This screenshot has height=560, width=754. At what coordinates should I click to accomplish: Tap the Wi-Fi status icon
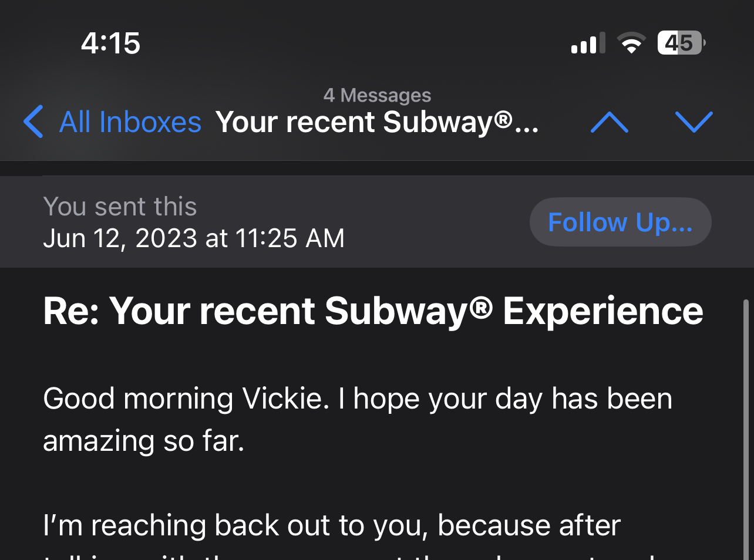[631, 43]
